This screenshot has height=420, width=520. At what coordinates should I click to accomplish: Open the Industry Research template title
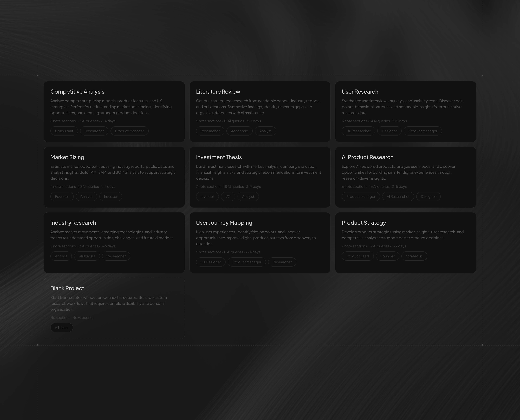[x=73, y=223]
